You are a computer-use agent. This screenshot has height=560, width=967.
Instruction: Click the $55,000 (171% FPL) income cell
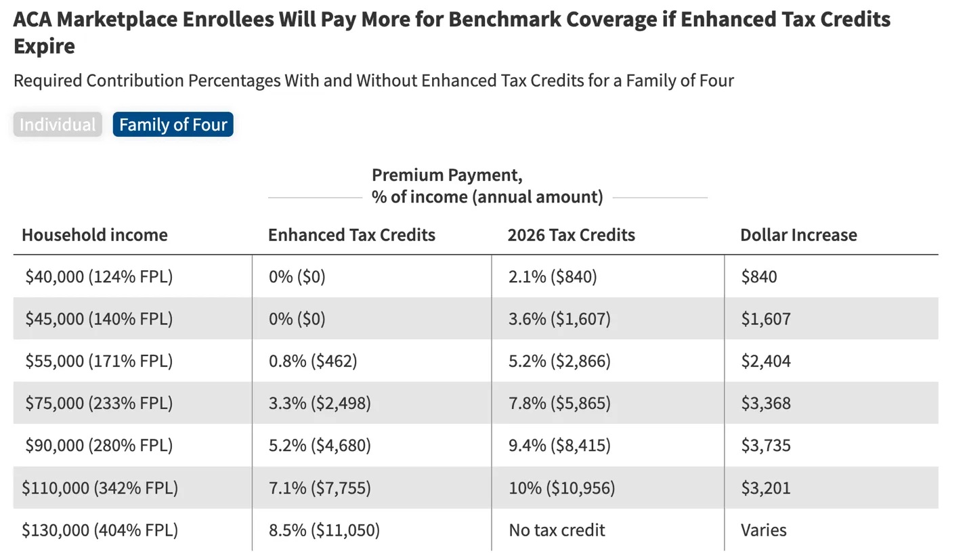coord(99,361)
